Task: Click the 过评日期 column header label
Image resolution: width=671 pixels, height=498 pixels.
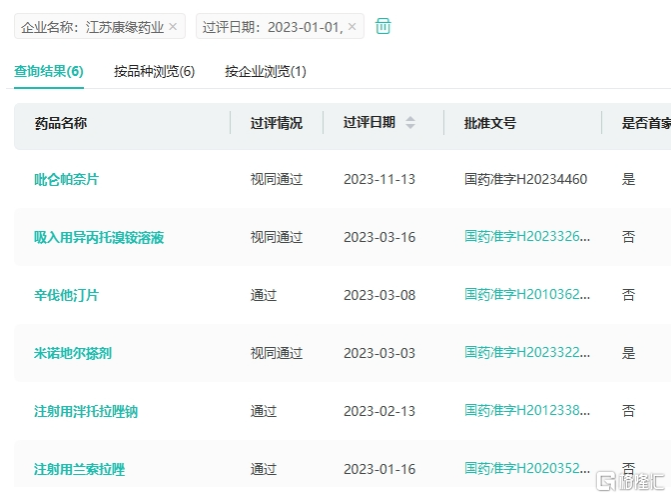Action: (x=369, y=122)
